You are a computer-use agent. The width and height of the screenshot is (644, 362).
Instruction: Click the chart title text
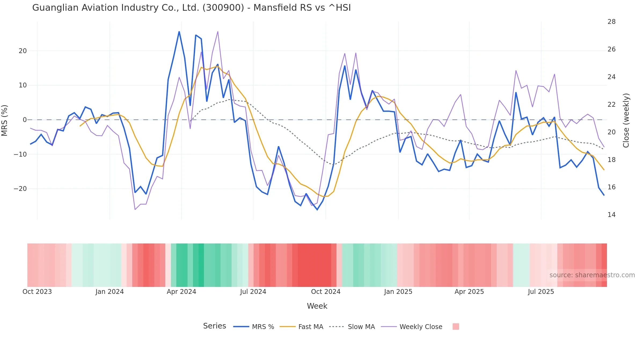click(x=192, y=8)
